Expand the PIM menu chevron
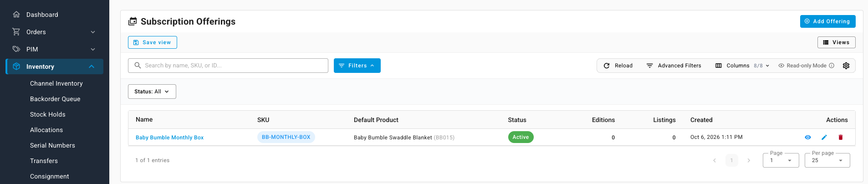Image resolution: width=868 pixels, height=184 pixels. (x=93, y=49)
